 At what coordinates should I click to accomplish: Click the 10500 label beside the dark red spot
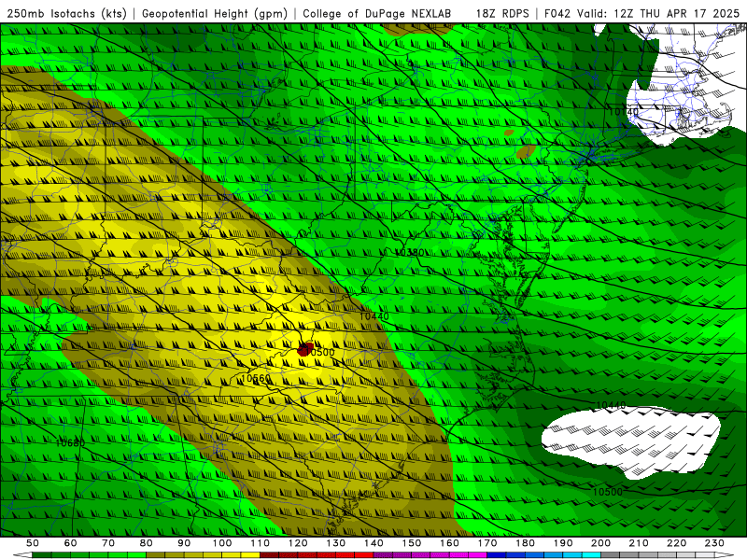(x=320, y=352)
